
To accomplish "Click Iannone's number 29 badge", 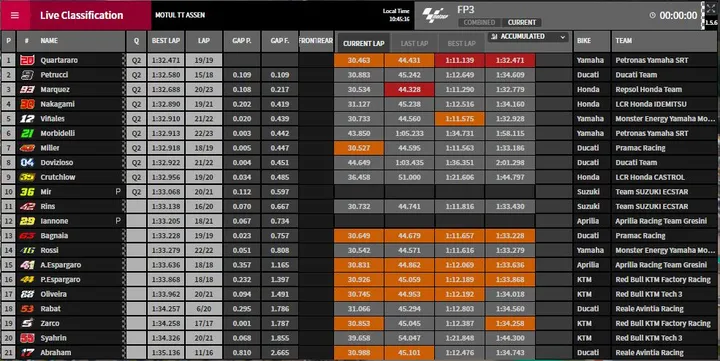I will click(x=27, y=221).
